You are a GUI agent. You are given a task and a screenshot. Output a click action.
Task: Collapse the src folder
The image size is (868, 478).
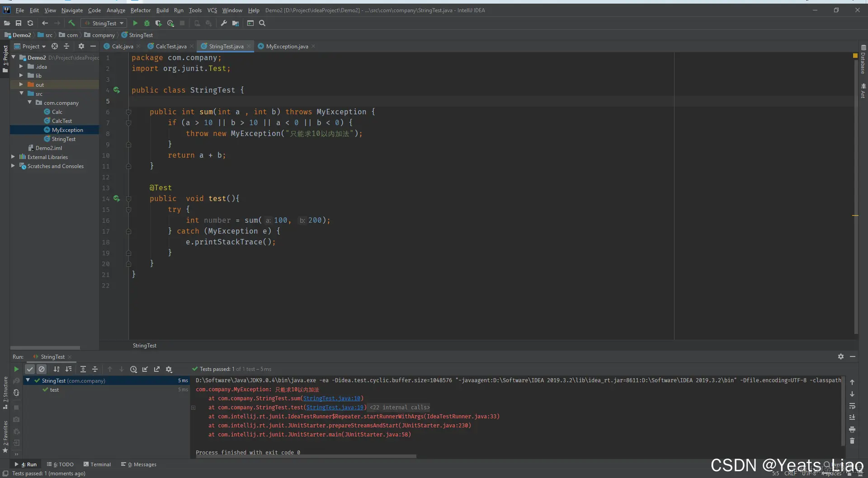coord(21,94)
